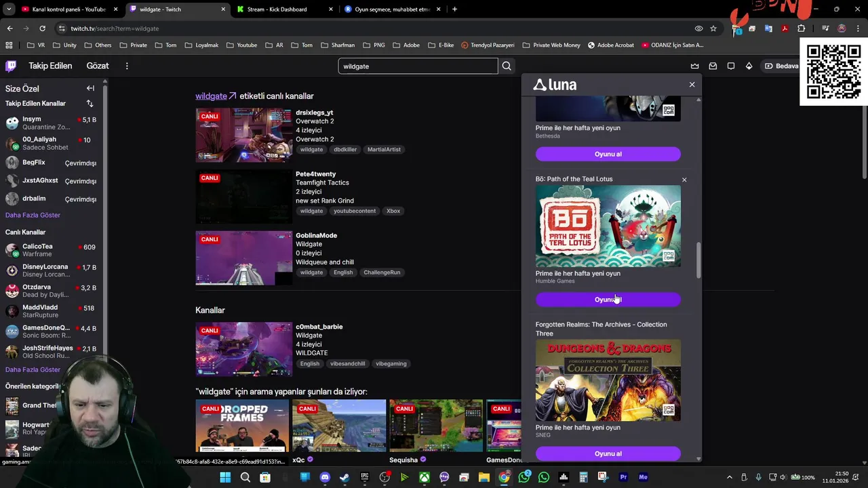Open Chrome three-dot menu
This screenshot has height=488, width=868.
tap(858, 28)
